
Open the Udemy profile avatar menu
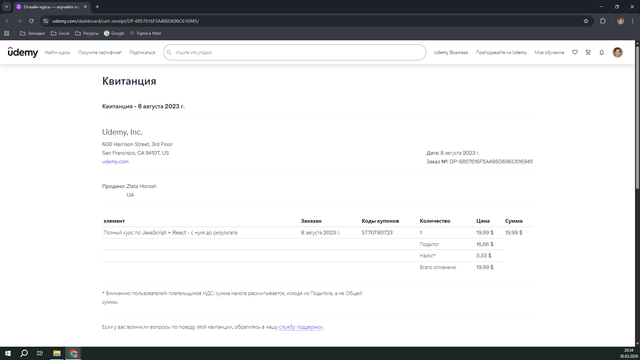(x=618, y=52)
